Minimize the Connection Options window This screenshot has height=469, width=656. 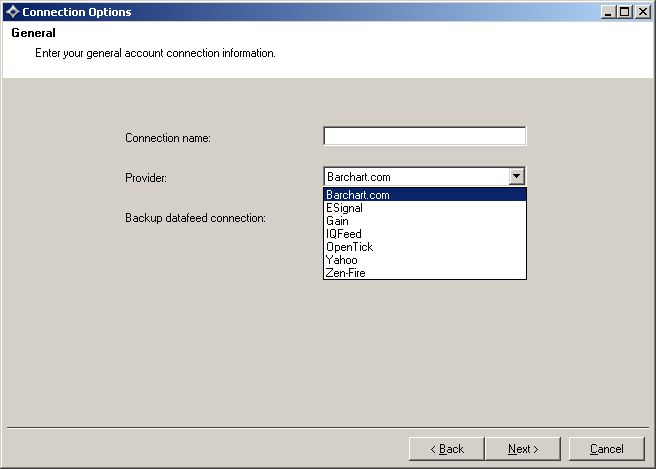click(x=608, y=12)
